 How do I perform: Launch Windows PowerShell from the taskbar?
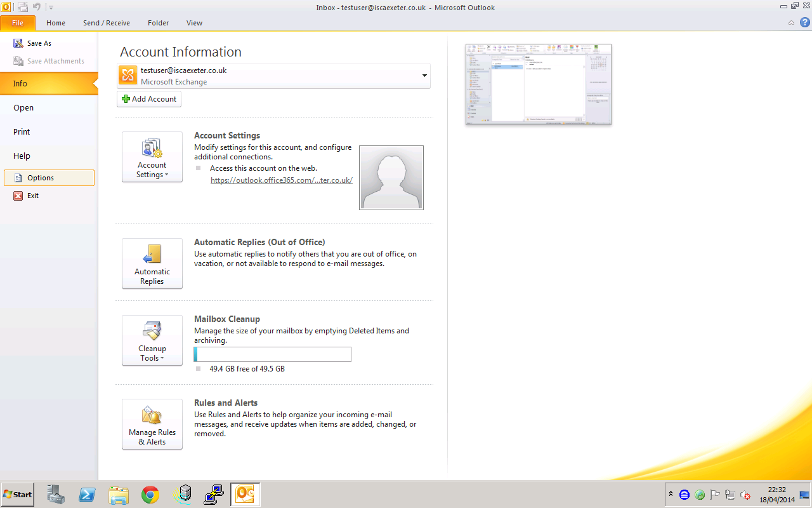(x=88, y=494)
